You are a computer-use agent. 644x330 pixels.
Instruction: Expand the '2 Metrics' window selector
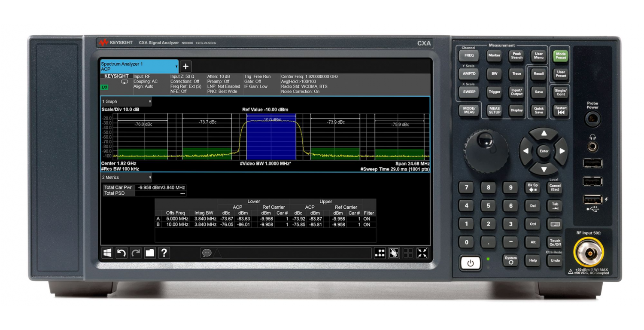point(126,177)
